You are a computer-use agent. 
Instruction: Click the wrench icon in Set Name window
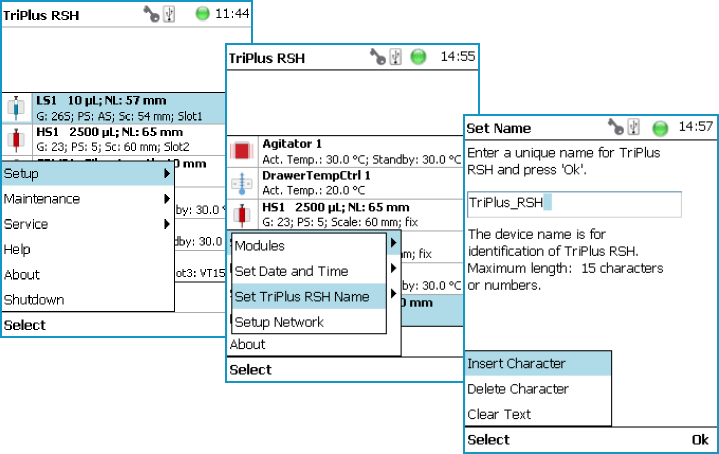615,127
